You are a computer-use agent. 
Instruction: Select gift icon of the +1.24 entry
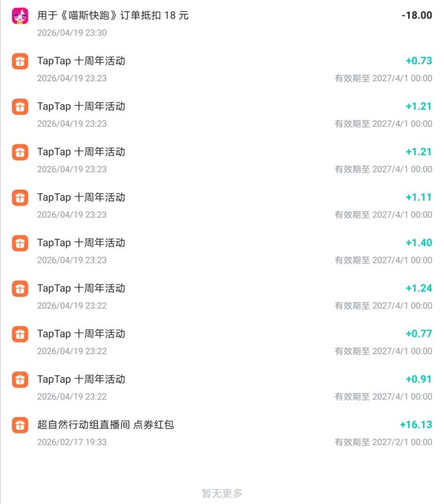point(20,288)
